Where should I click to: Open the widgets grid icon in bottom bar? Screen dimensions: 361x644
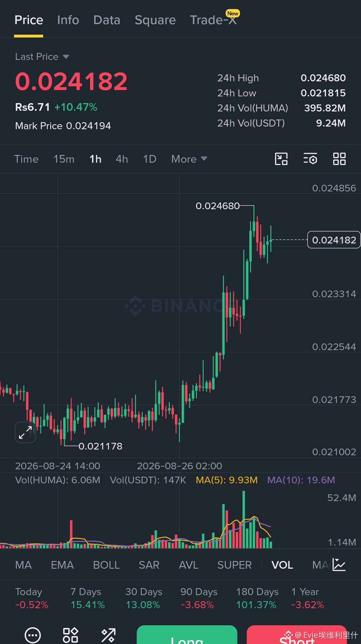pos(71,635)
